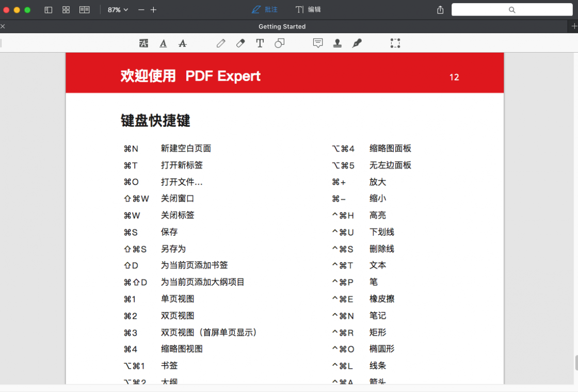Select the highlight text tool
578x392 pixels.
pos(143,43)
